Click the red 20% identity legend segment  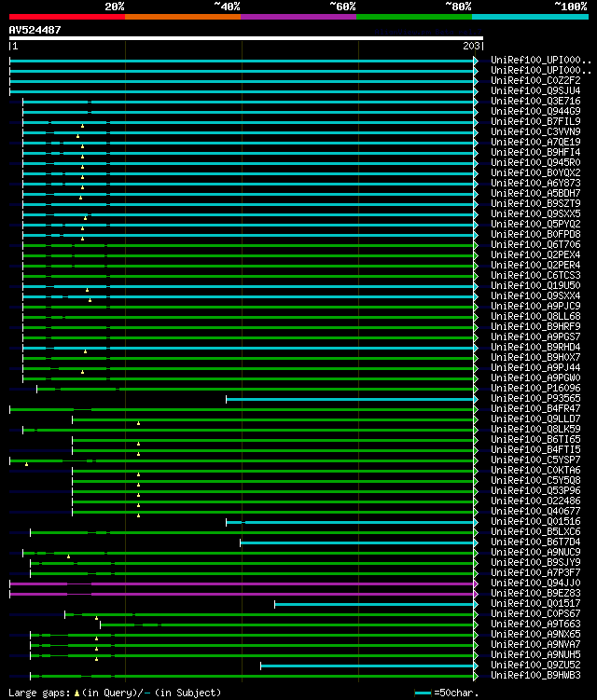pos(67,17)
